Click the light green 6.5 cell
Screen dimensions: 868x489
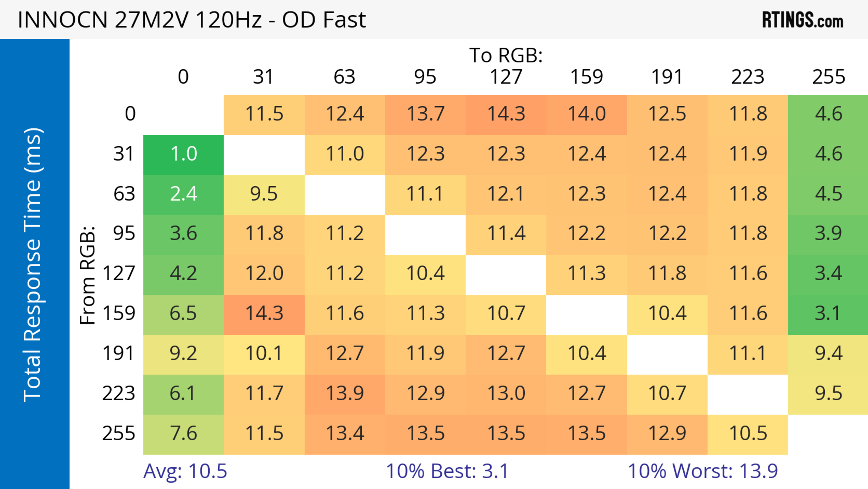coord(183,313)
